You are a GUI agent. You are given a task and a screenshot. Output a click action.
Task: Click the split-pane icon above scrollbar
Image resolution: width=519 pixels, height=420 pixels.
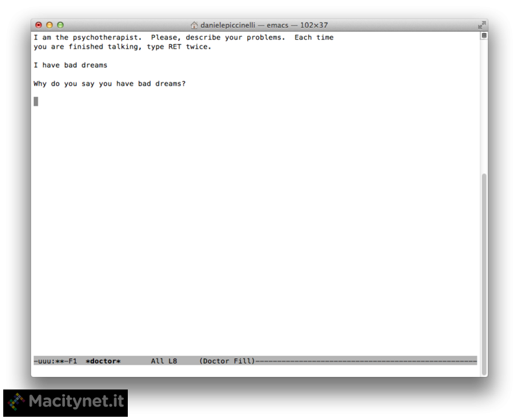point(484,36)
